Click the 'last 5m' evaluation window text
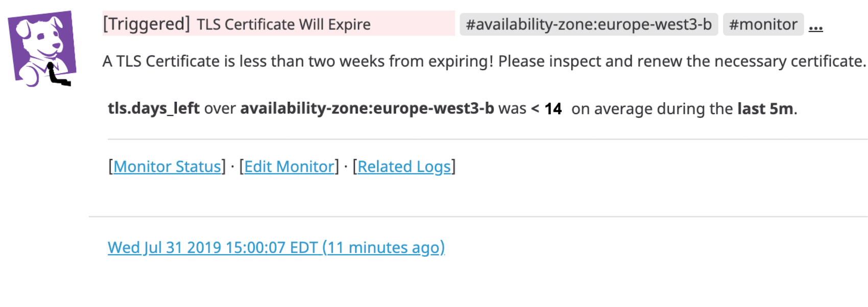Screen dimensions: 868x307 pyautogui.click(x=765, y=108)
